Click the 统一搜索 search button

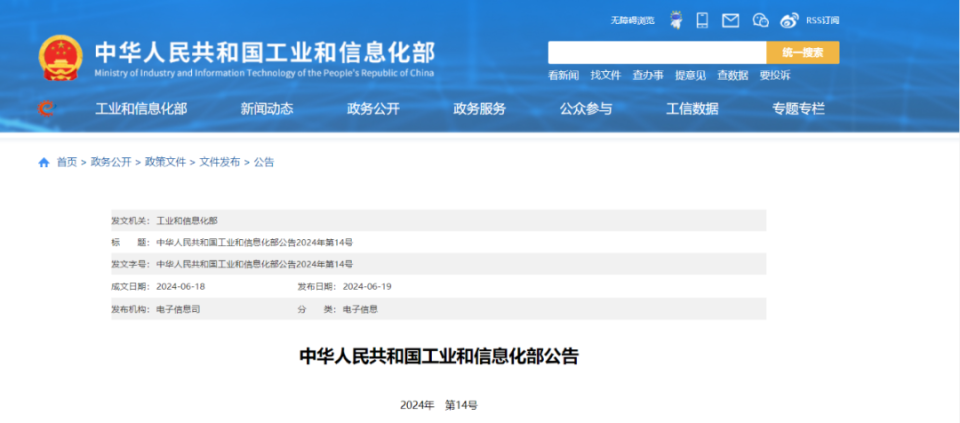(803, 53)
